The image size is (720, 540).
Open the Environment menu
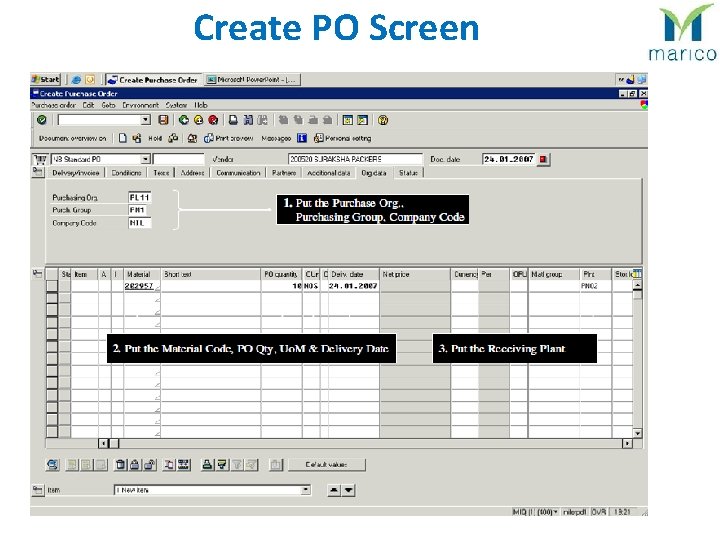tap(141, 105)
